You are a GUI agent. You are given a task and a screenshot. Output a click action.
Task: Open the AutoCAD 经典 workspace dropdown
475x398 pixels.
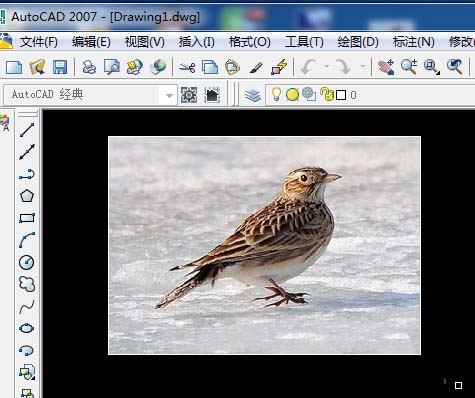90,95
